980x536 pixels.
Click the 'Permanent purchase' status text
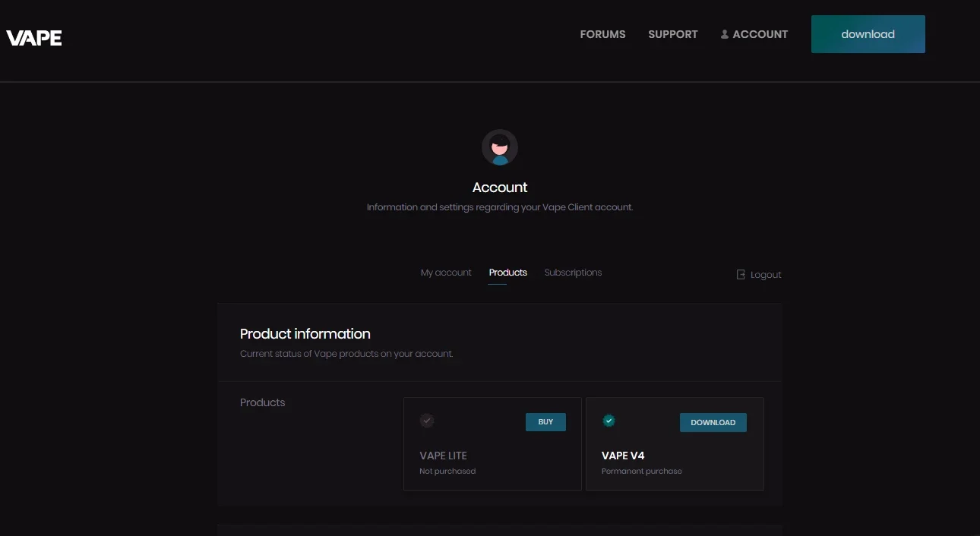642,471
